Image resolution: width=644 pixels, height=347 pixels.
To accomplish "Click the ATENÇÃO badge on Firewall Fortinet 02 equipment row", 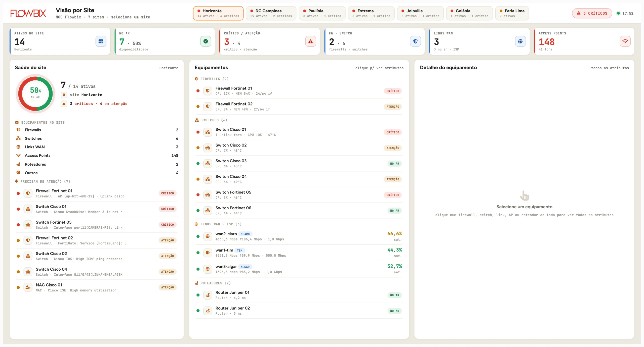I will pyautogui.click(x=393, y=107).
